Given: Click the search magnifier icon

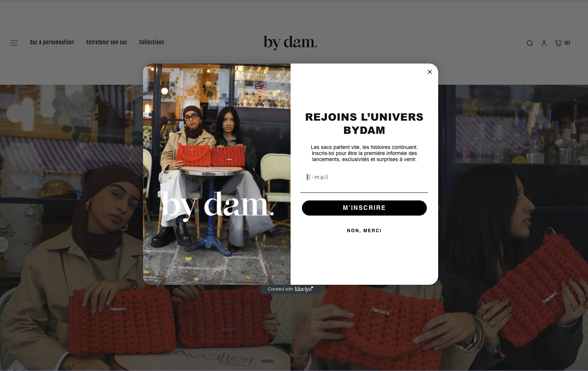Looking at the screenshot, I should [530, 43].
